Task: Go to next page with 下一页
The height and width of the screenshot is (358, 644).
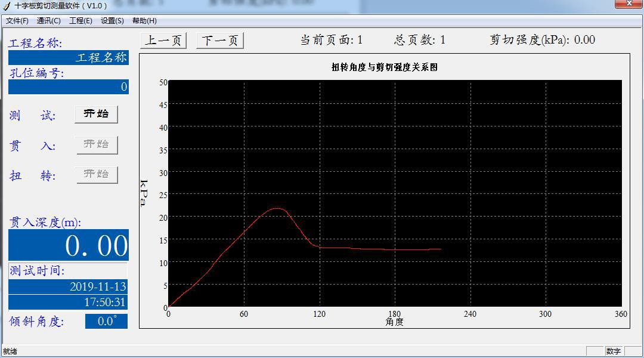Action: pos(220,41)
